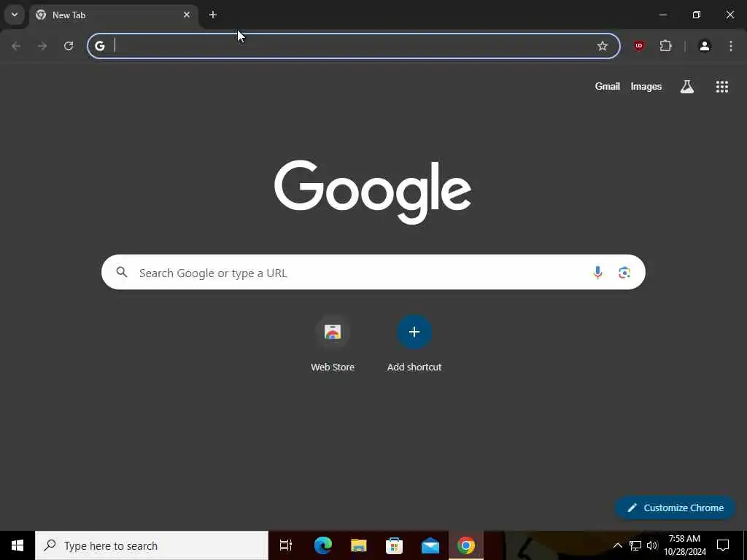Open the Google apps grid
The width and height of the screenshot is (747, 560).
[722, 86]
